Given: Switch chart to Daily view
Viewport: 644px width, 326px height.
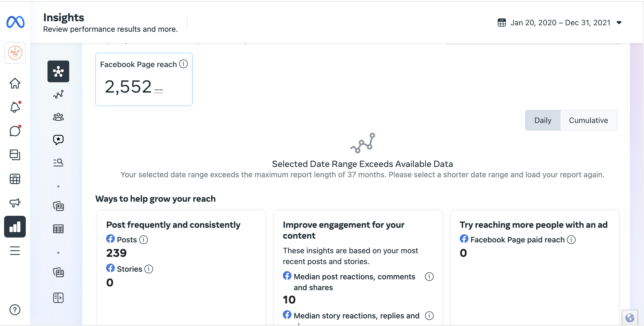Looking at the screenshot, I should [x=543, y=120].
